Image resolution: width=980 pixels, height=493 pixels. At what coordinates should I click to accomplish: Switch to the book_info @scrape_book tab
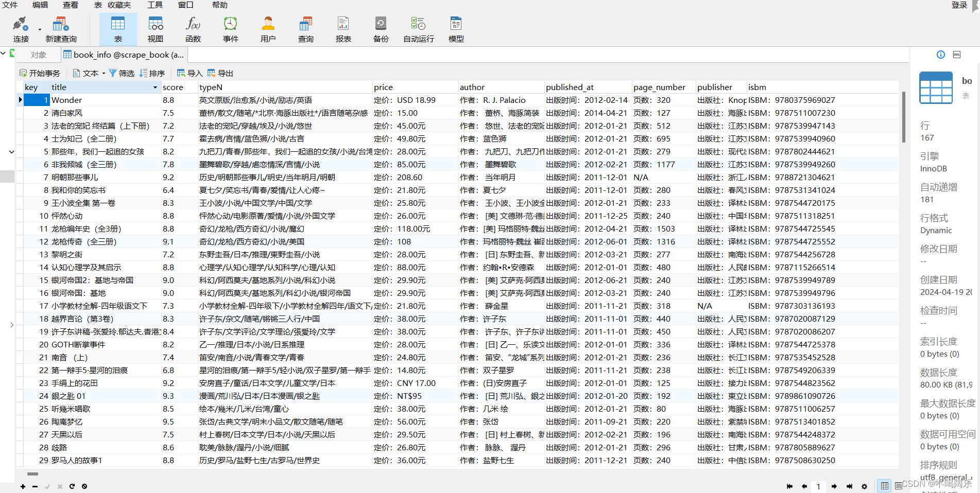click(124, 55)
